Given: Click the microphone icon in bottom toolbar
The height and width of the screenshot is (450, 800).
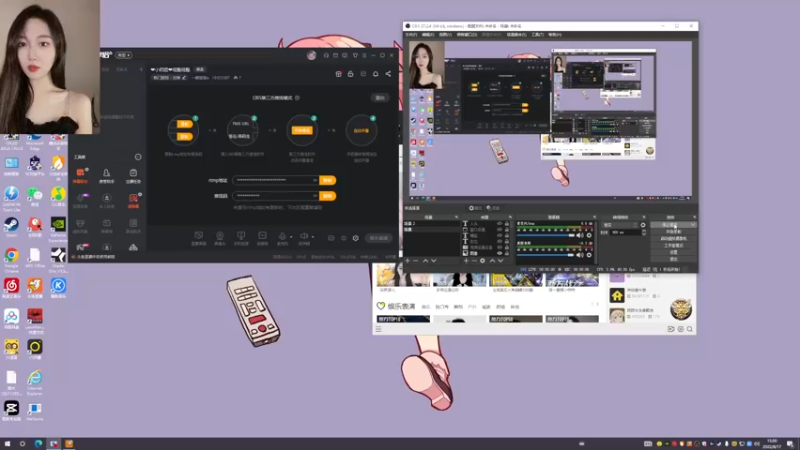Looking at the screenshot, I should pyautogui.click(x=282, y=236).
